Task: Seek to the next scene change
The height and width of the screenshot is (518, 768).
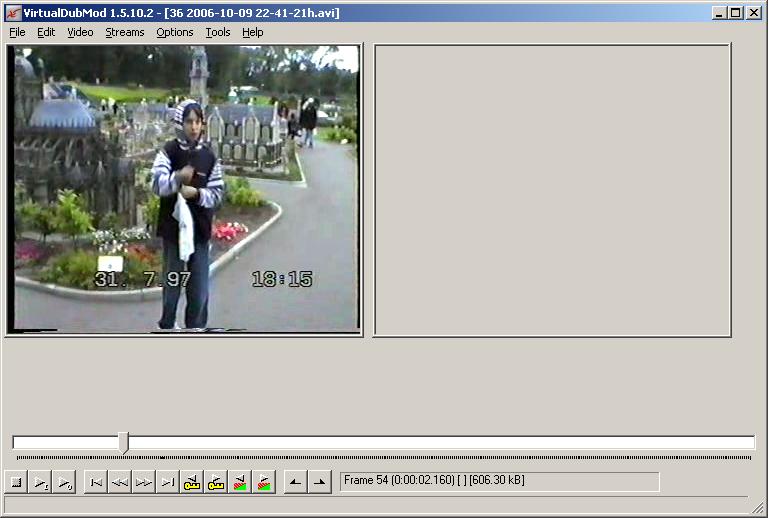Action: click(x=264, y=482)
